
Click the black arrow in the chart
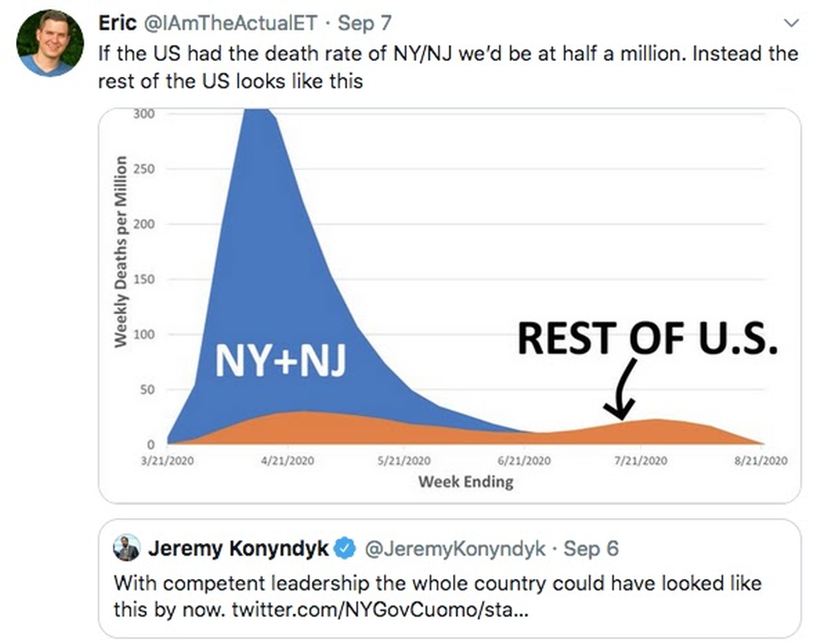624,390
